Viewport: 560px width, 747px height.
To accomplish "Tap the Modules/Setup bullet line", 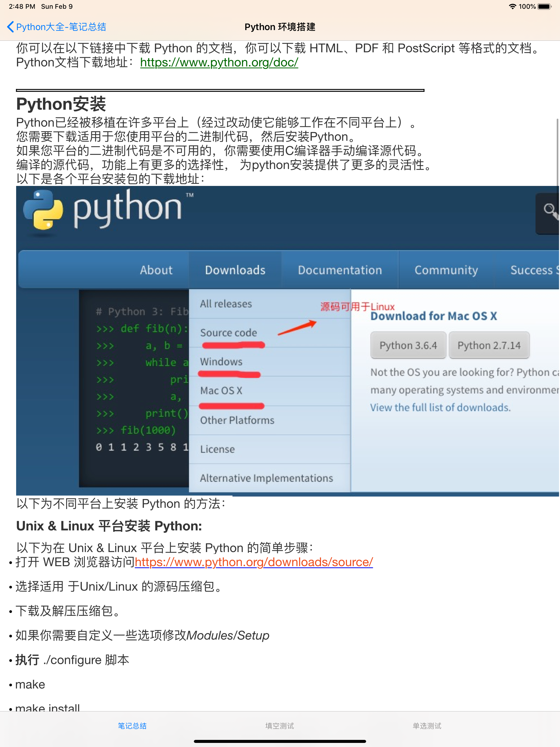I will click(142, 635).
